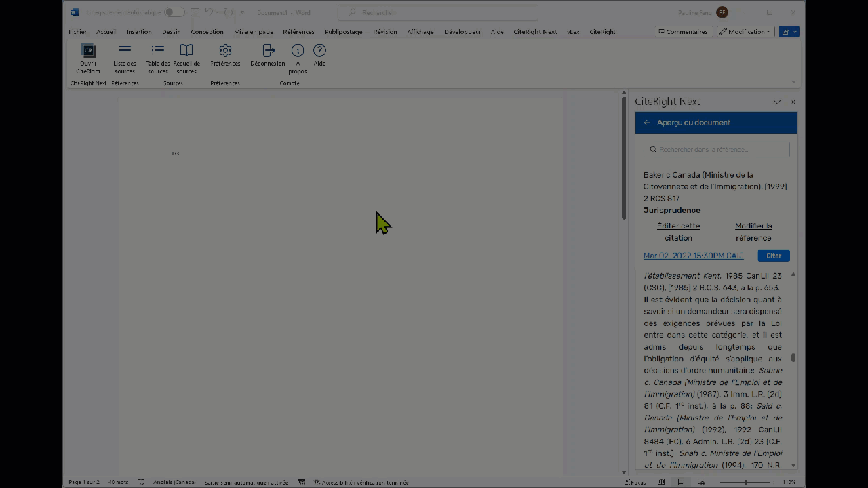This screenshot has width=868, height=488.
Task: Click Pauline Feng account avatar
Action: pyautogui.click(x=722, y=12)
